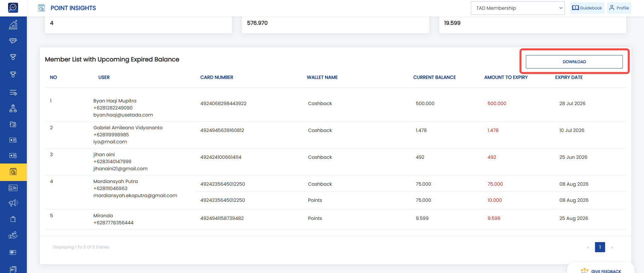644x273 pixels.
Task: Click expiry date 10 Jul 2026
Action: [572, 130]
